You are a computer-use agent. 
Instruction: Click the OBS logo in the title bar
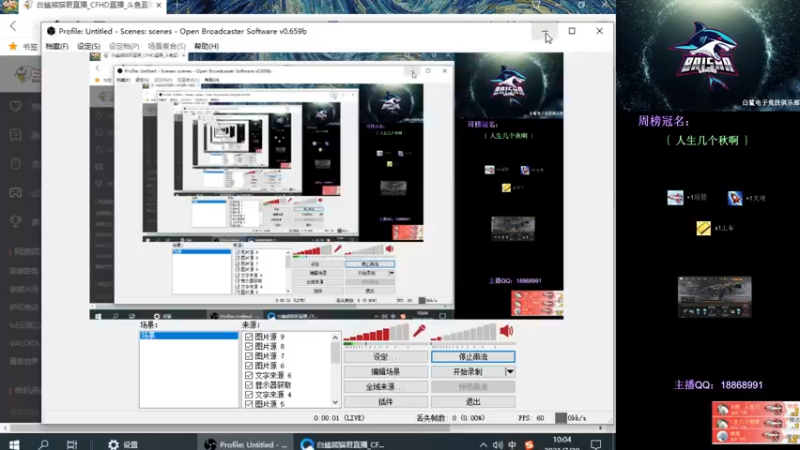pyautogui.click(x=51, y=31)
